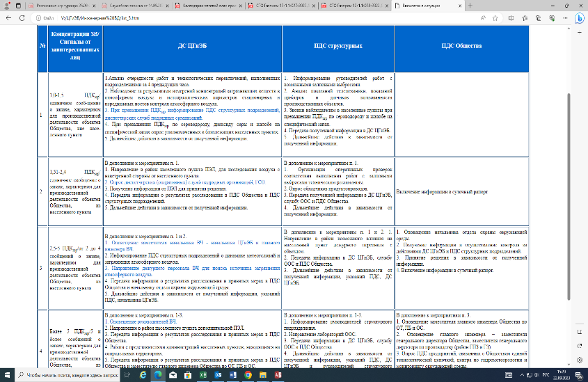Click the page vertical scrollbar thumb

point(569,197)
